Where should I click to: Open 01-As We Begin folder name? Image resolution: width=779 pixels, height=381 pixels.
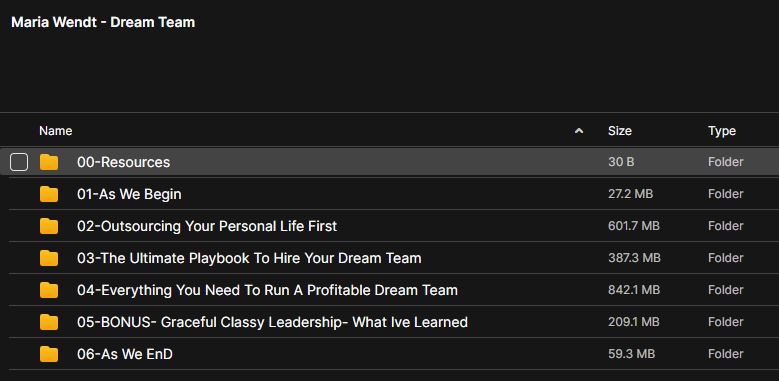pos(129,194)
